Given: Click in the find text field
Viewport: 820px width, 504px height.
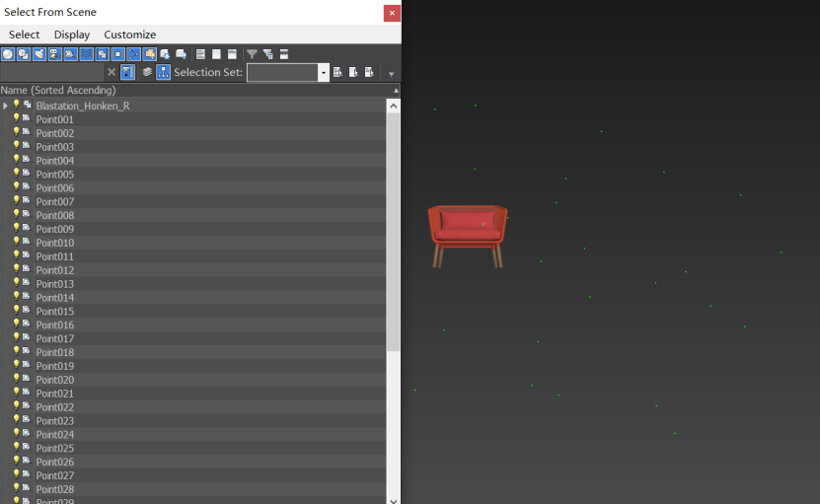Looking at the screenshot, I should point(52,72).
